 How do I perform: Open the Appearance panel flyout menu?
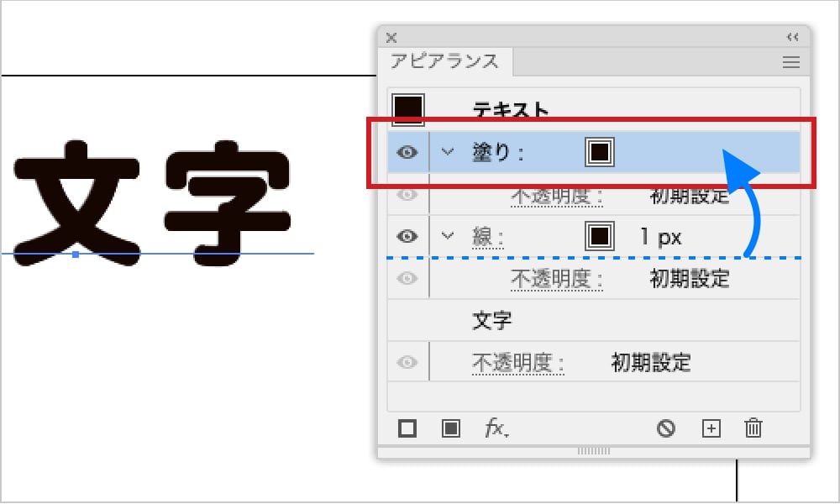coord(790,61)
